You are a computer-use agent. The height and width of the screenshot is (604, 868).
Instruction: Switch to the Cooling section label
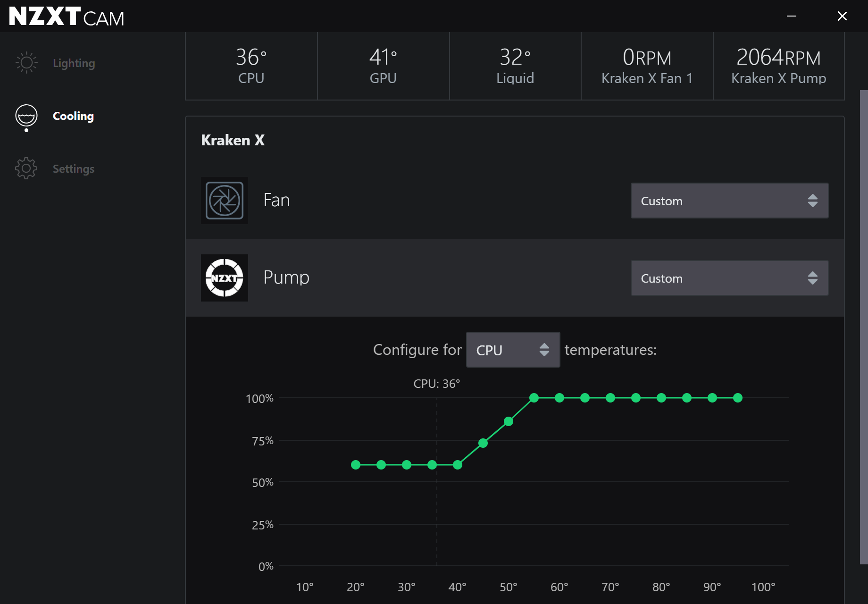coord(73,116)
